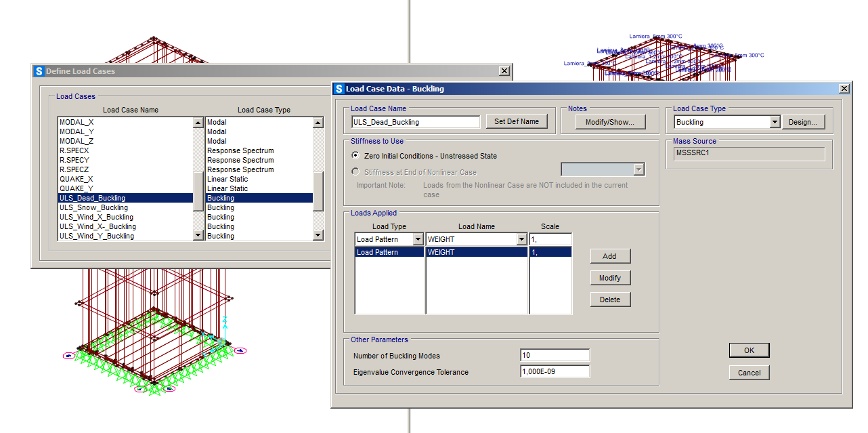Viewport: 868px width, 433px height.
Task: Open the Load Case Type dropdown
Action: point(775,122)
